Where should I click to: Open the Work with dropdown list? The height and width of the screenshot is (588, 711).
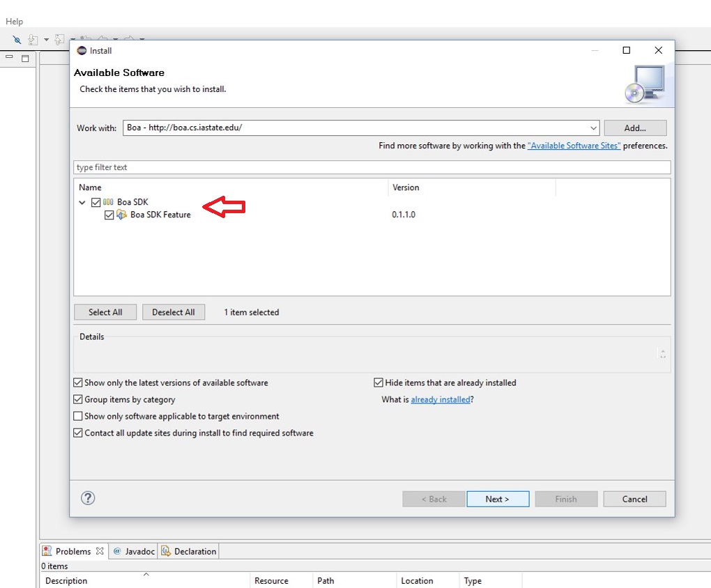coord(593,127)
